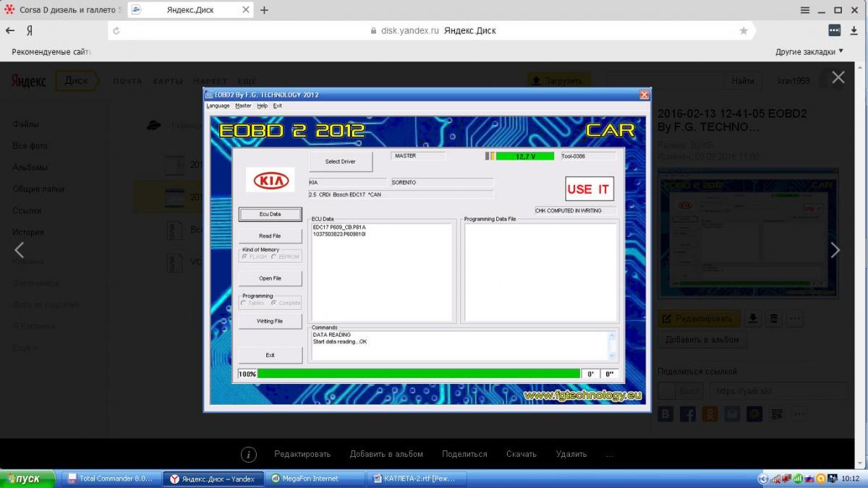Click the red USE IT button
The height and width of the screenshot is (488, 868).
tap(590, 189)
